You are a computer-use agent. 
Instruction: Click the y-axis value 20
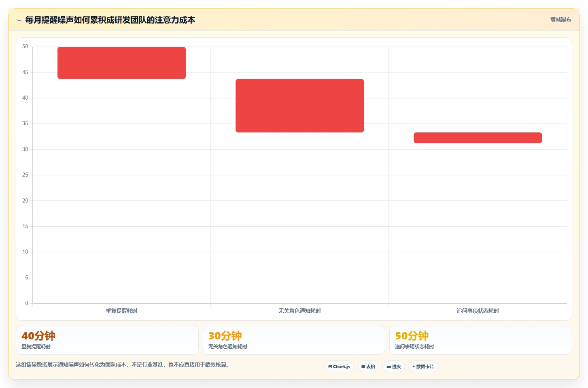pos(25,200)
